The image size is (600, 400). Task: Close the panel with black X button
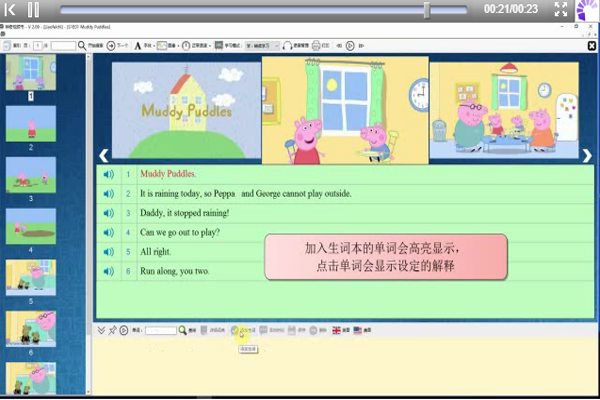tap(592, 46)
